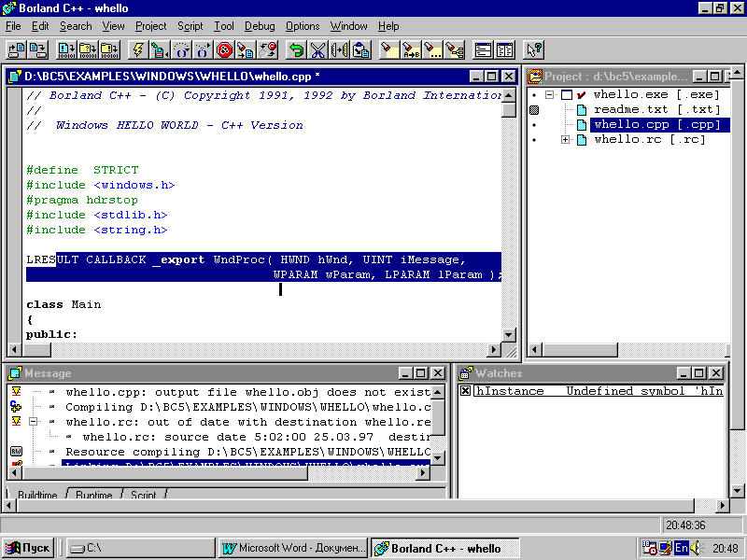The height and width of the screenshot is (560, 747).
Task: Switch to the Runtime message tab
Action: click(94, 495)
